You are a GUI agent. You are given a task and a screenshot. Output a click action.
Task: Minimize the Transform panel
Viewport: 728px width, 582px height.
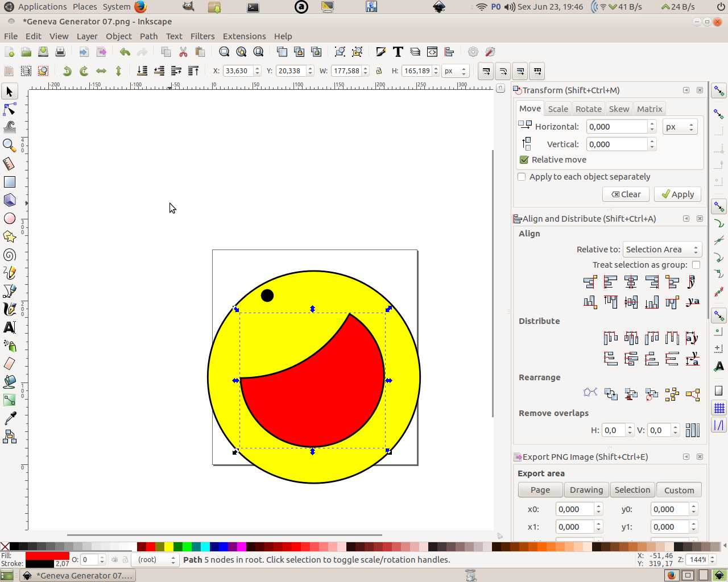(x=686, y=90)
